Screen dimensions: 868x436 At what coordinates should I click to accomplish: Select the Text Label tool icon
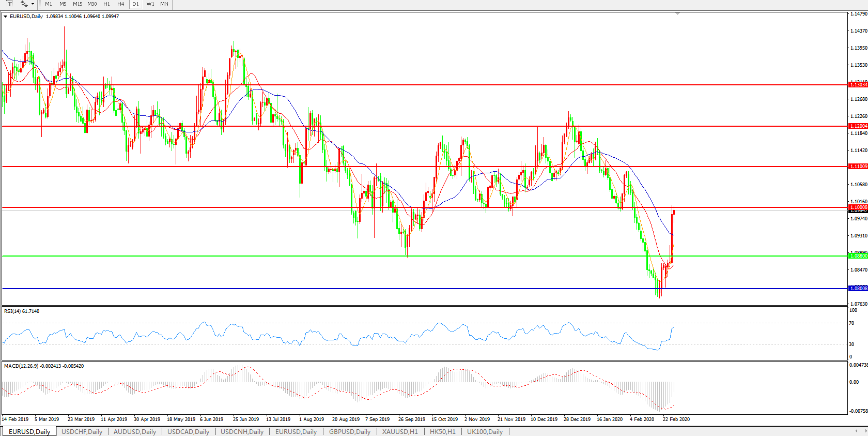coord(9,4)
